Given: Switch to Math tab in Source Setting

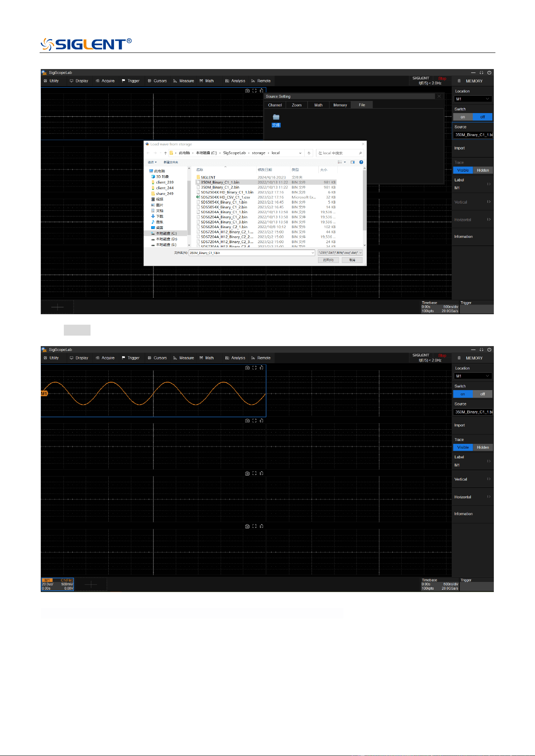Looking at the screenshot, I should point(318,105).
